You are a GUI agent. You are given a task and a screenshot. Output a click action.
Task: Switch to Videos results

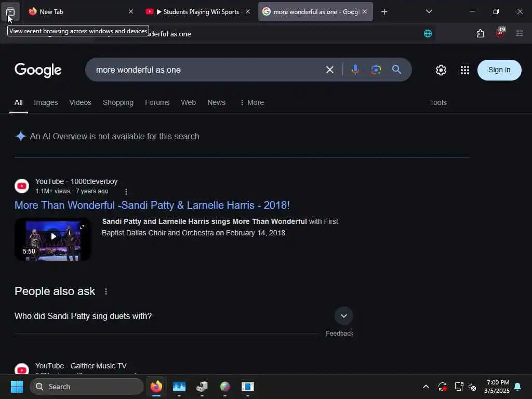tap(81, 102)
